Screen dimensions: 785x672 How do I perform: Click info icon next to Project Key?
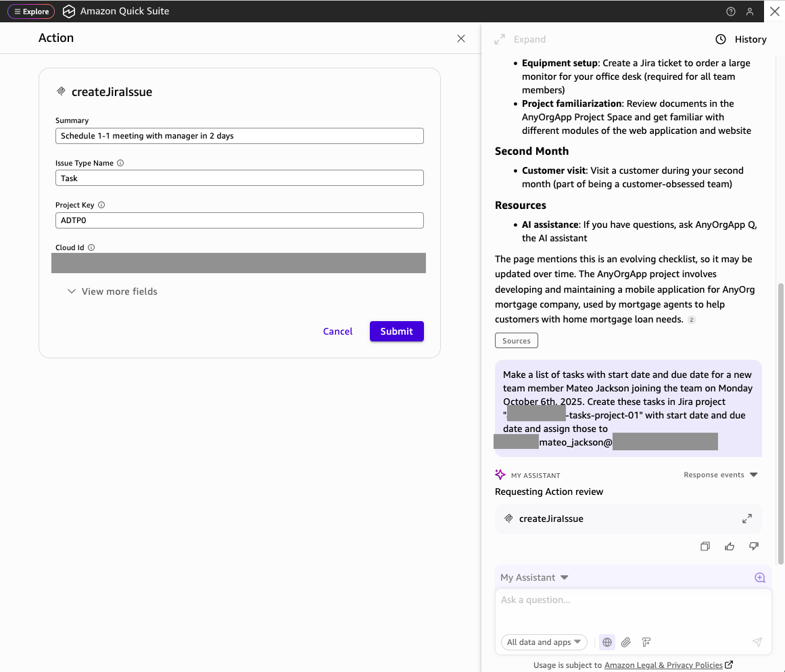pos(101,205)
